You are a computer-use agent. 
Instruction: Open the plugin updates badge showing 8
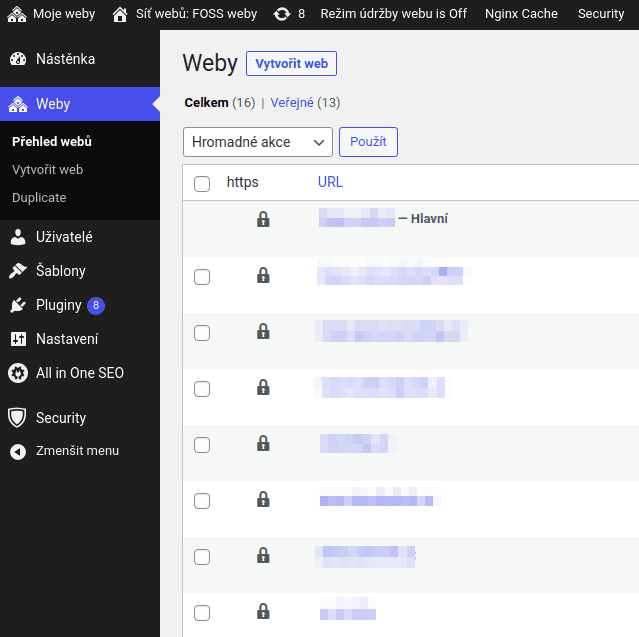(x=96, y=305)
